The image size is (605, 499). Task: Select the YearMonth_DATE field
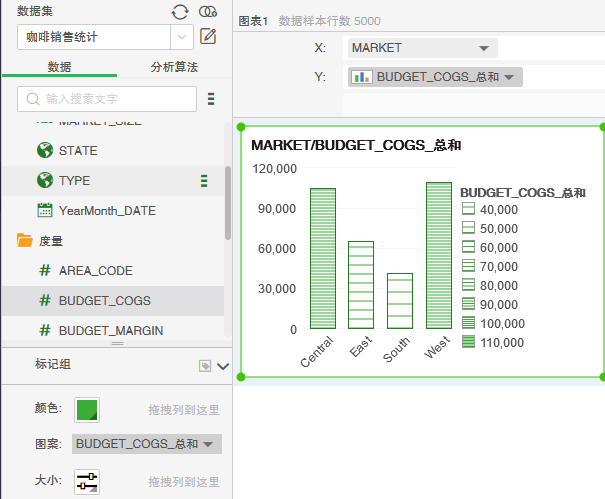tap(107, 211)
